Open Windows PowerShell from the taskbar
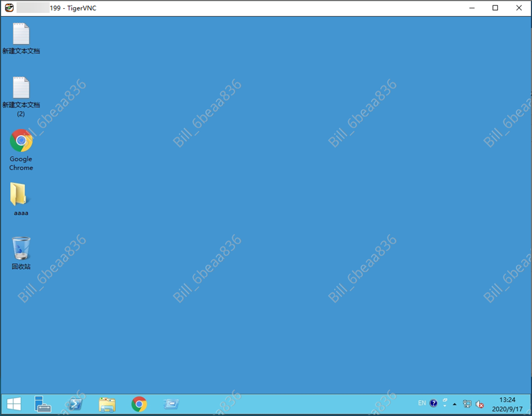 click(x=74, y=404)
